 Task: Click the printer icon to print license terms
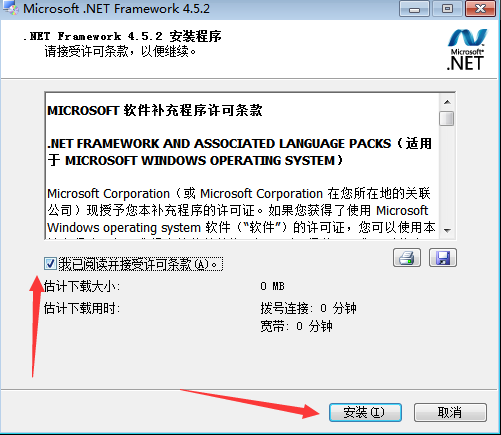pos(407,257)
